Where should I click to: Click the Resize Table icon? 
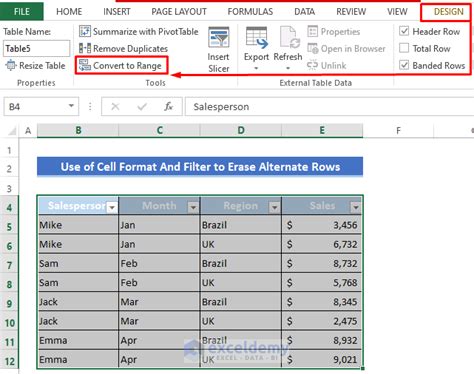pyautogui.click(x=11, y=65)
